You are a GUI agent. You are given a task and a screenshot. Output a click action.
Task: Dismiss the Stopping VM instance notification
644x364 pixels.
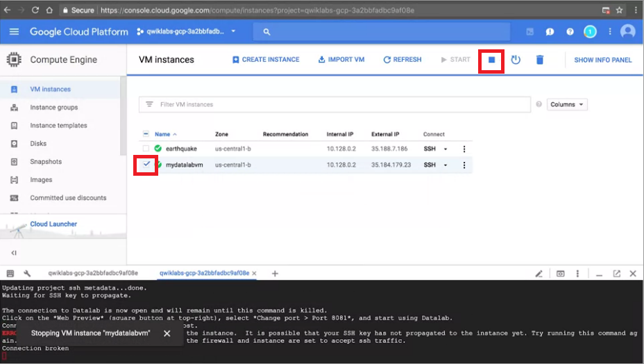(167, 333)
